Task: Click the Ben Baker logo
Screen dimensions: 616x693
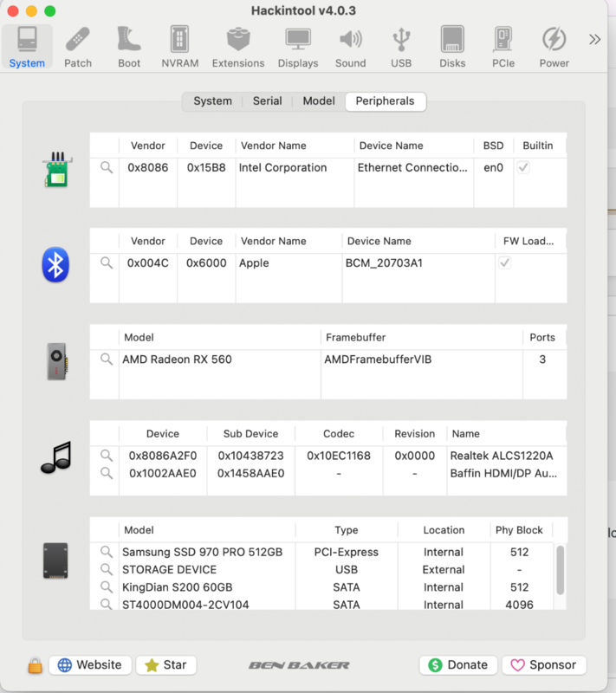Action: [299, 665]
